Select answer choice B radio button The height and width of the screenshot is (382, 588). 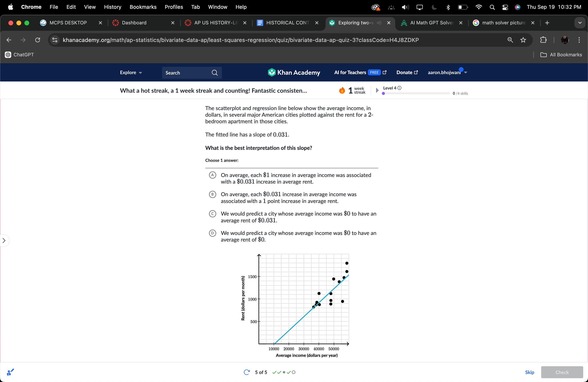click(212, 194)
